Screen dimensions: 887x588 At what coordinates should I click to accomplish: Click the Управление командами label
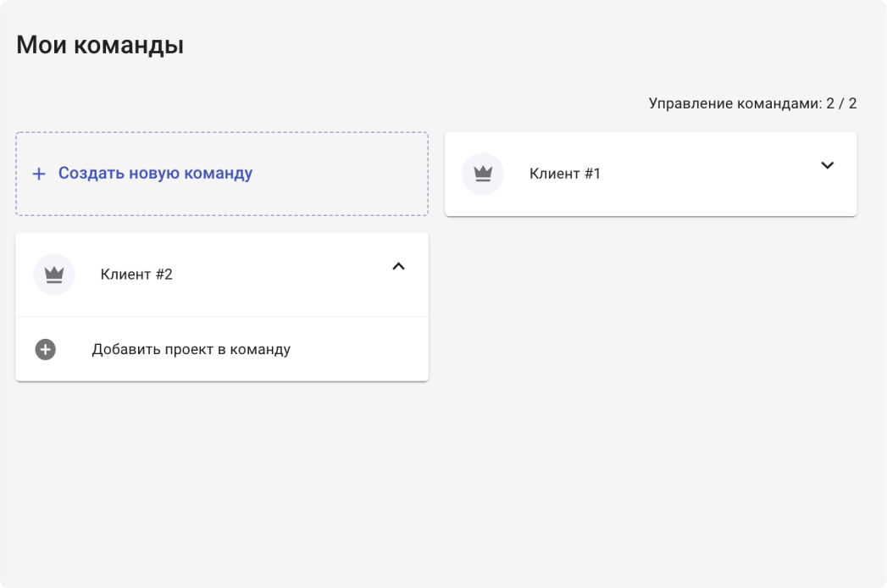tap(735, 103)
